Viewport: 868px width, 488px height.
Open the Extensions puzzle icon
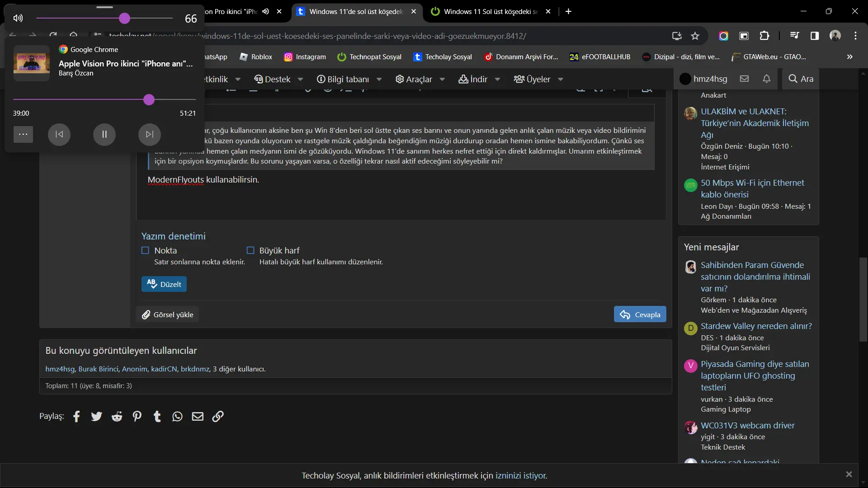(764, 36)
